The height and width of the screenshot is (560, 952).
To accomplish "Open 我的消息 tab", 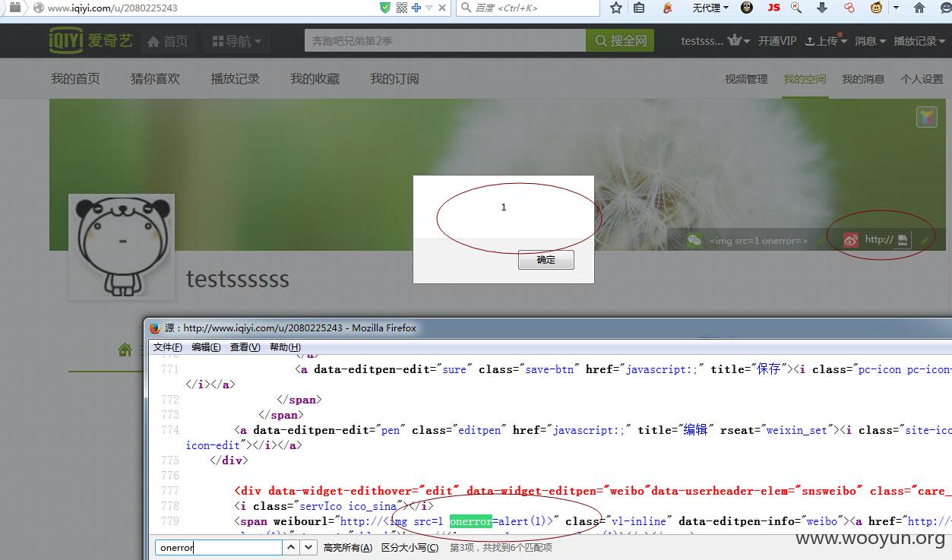I will [863, 79].
